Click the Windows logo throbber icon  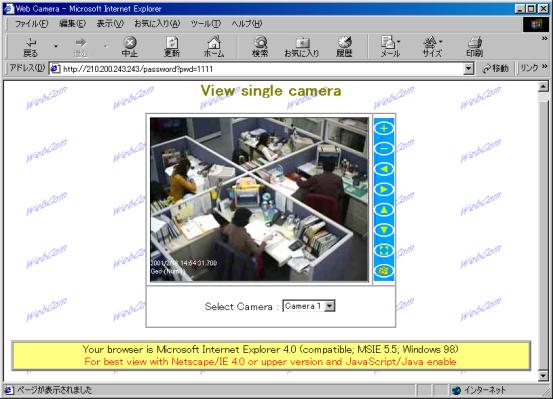[x=535, y=24]
